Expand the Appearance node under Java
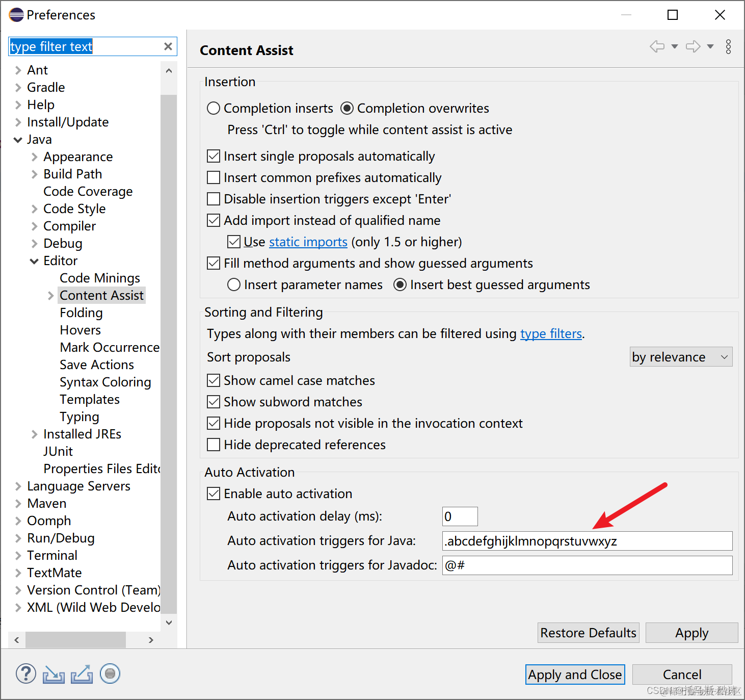 (34, 157)
